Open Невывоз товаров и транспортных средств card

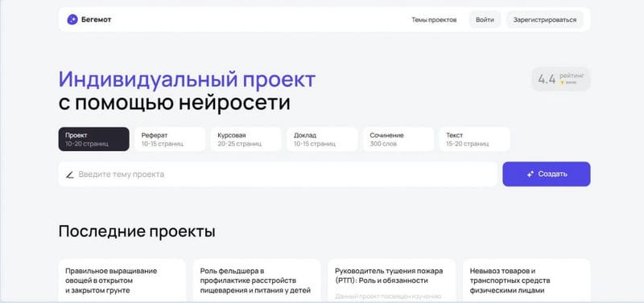click(x=526, y=280)
